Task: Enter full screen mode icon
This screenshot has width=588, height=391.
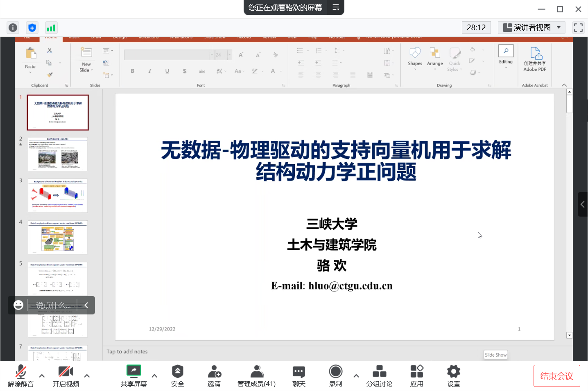Action: coord(578,27)
